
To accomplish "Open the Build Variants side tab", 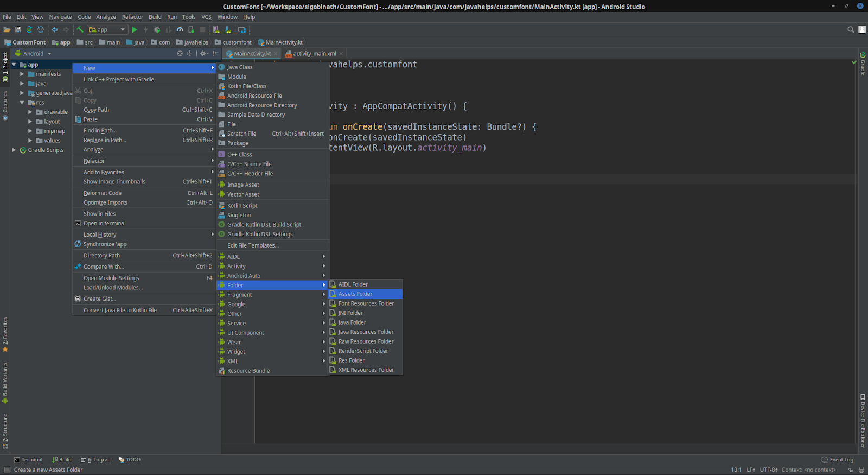I will point(5,383).
